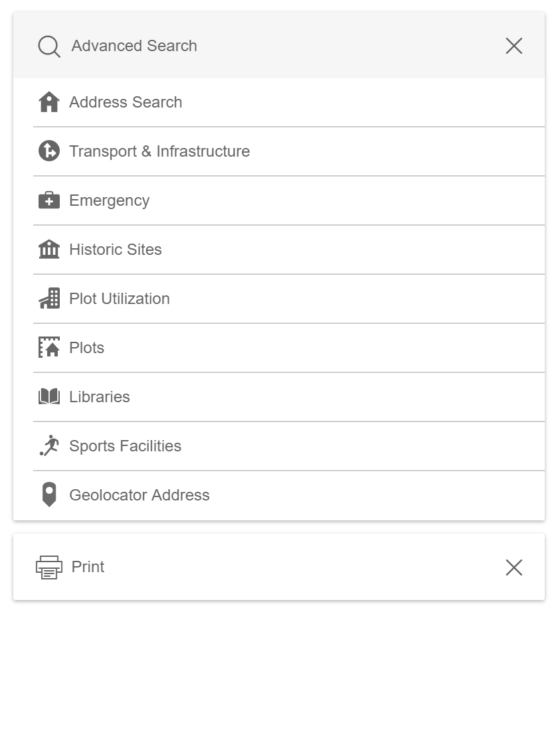Dismiss the Advanced Search panel with X
The height and width of the screenshot is (756, 560).
tap(513, 46)
